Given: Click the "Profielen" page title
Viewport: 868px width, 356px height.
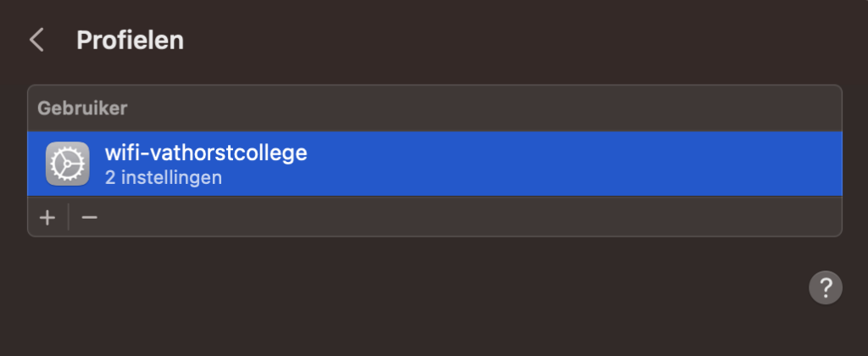Looking at the screenshot, I should (x=130, y=40).
